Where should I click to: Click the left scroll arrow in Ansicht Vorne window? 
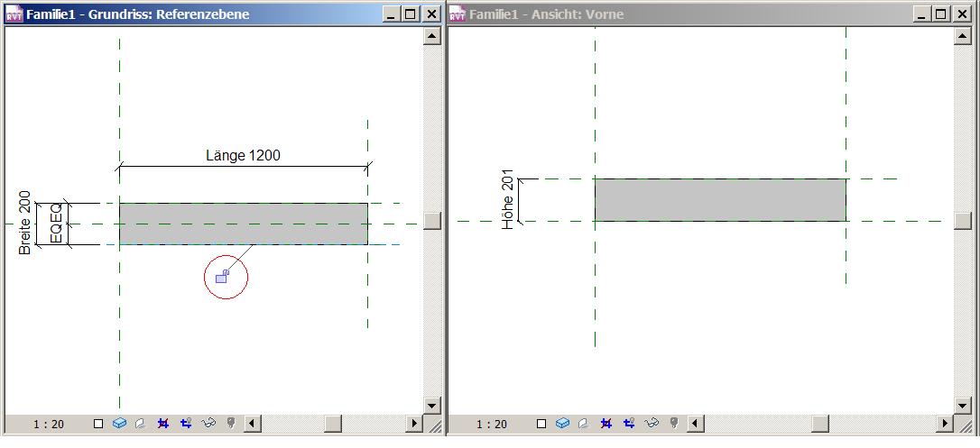pos(695,424)
